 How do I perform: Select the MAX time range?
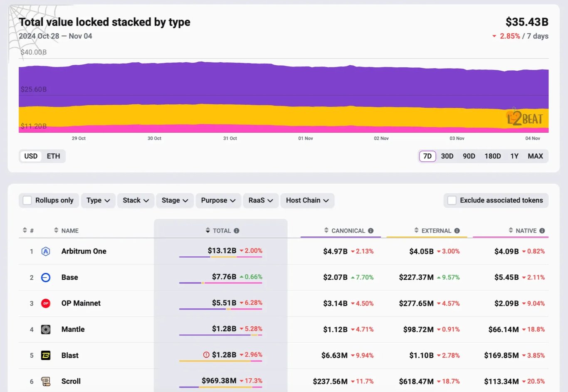[x=536, y=156]
